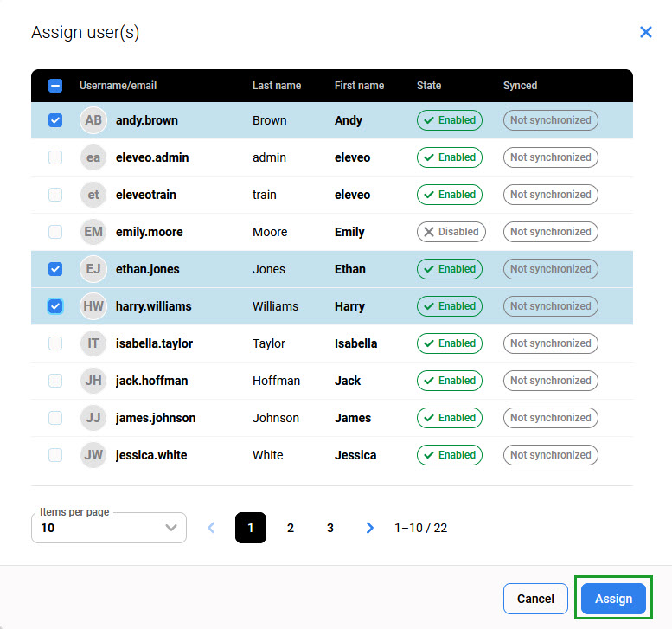672x629 pixels.
Task: Click the previous page left arrow
Action: 211,528
